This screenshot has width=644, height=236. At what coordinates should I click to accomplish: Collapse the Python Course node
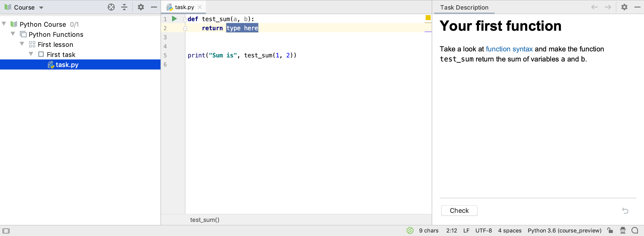4,24
